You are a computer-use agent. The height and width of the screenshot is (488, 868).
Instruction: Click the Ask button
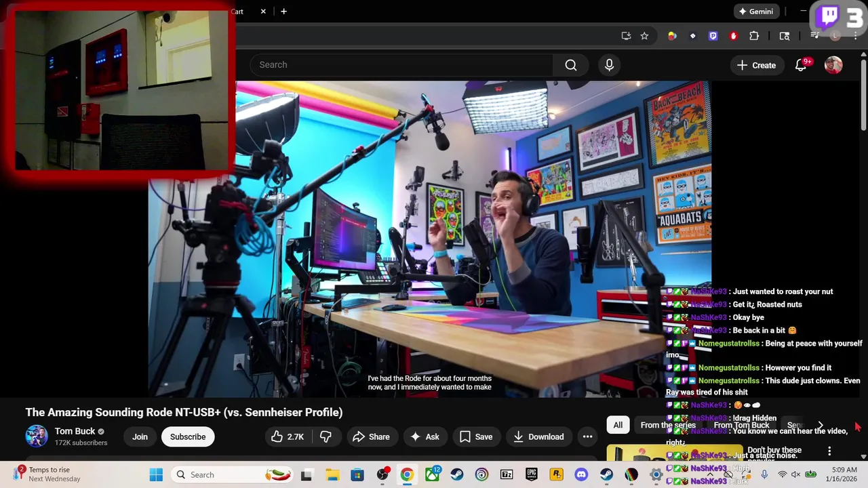[x=425, y=436]
